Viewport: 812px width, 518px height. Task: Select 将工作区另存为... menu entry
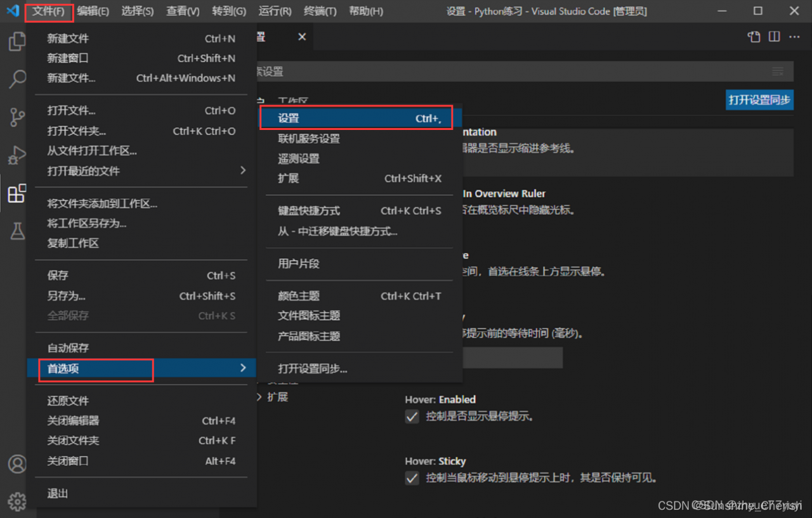[141, 223]
